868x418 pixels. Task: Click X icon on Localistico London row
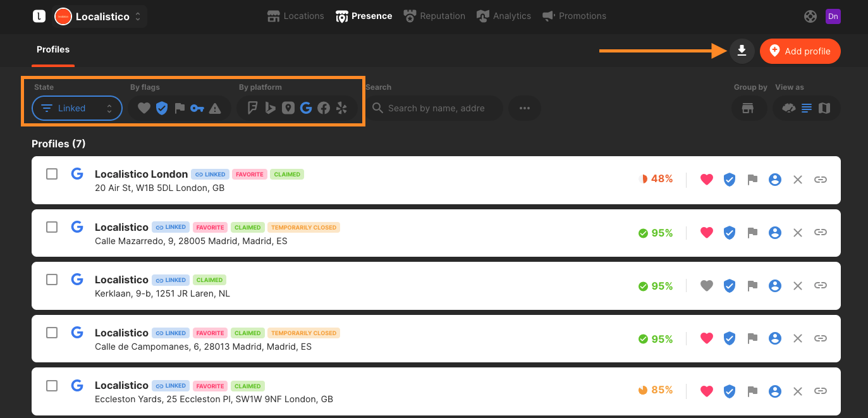[798, 180]
